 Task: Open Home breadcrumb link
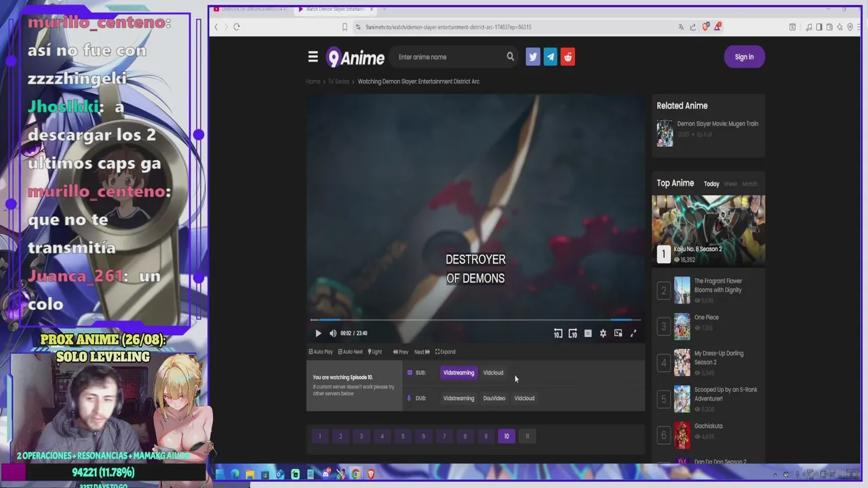point(313,81)
